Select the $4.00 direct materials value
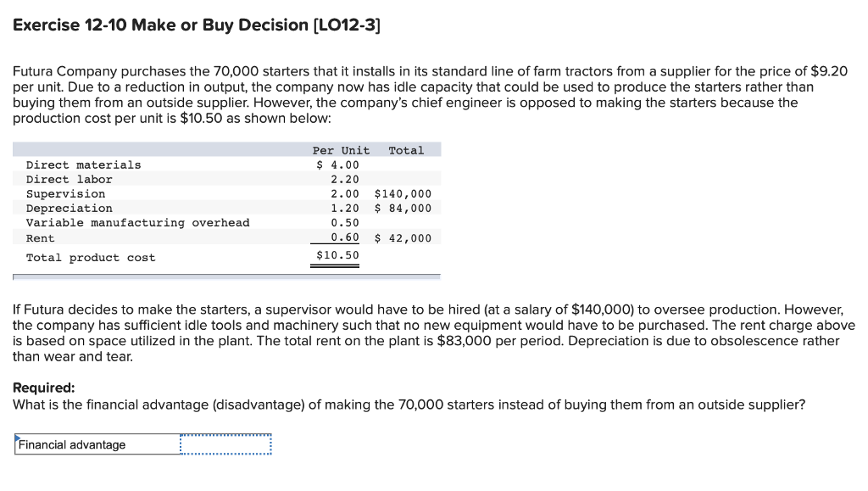 (339, 165)
